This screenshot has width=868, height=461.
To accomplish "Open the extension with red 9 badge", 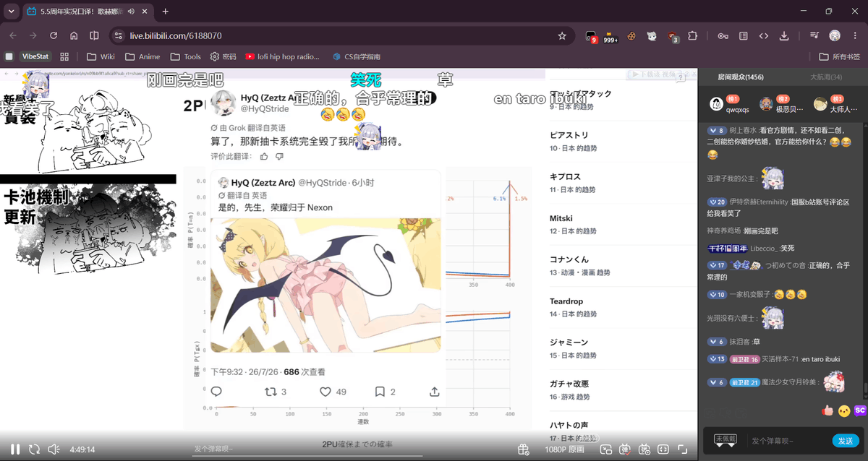I will (x=591, y=36).
